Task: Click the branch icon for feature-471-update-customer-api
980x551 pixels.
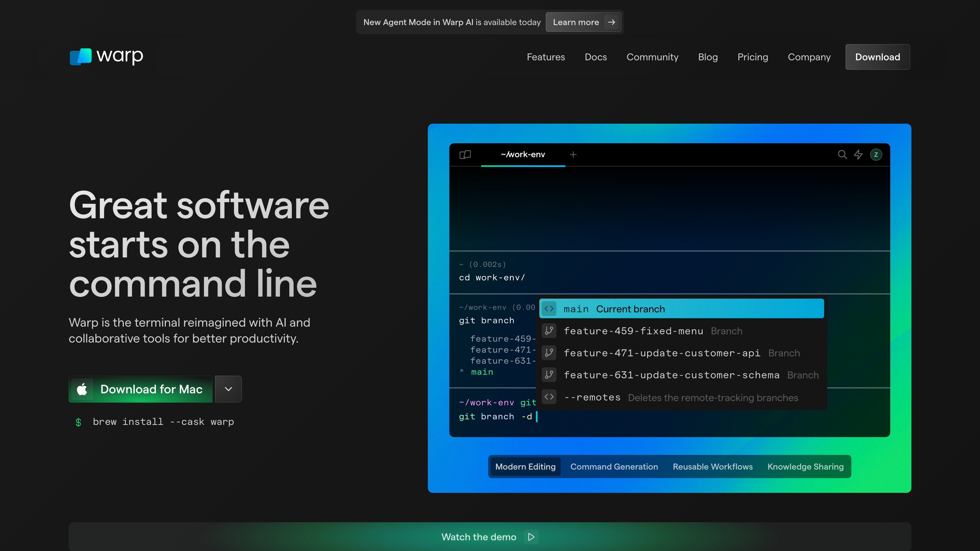Action: click(x=549, y=353)
